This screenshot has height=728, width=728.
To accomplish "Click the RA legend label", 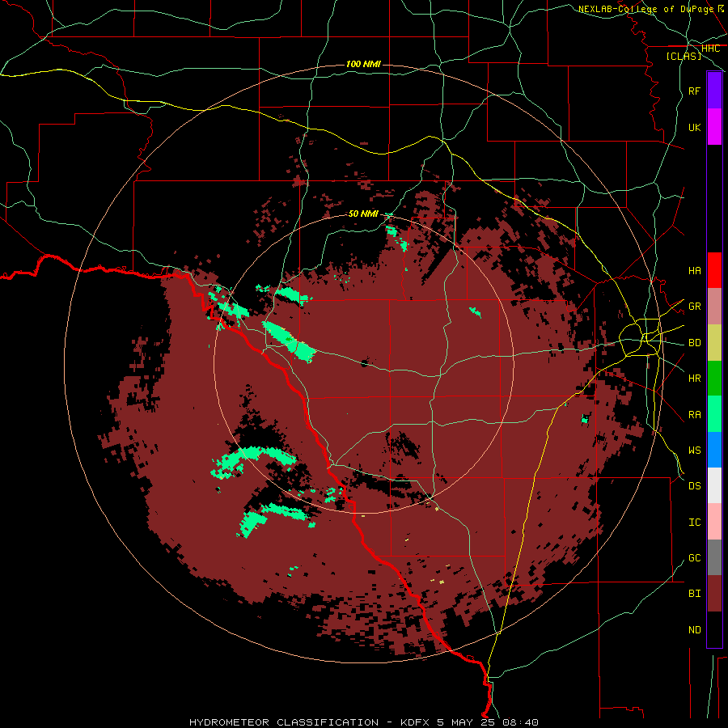I will coord(694,414).
